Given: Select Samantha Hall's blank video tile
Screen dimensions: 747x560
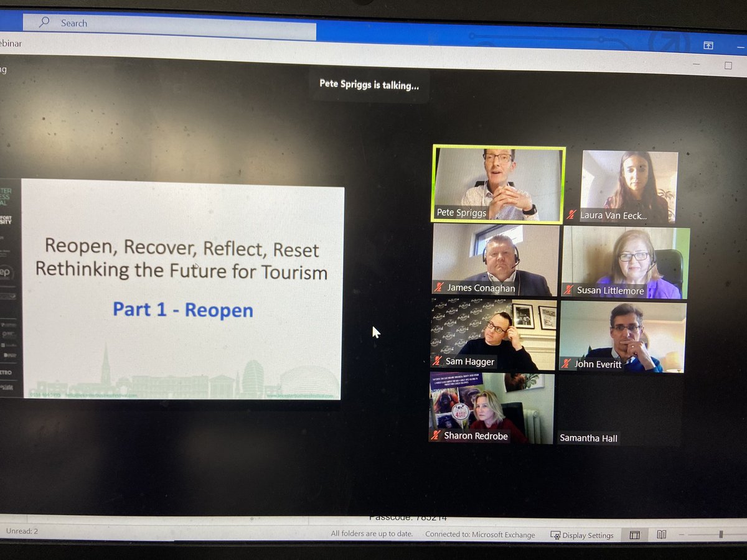Looking at the screenshot, I should point(620,411).
